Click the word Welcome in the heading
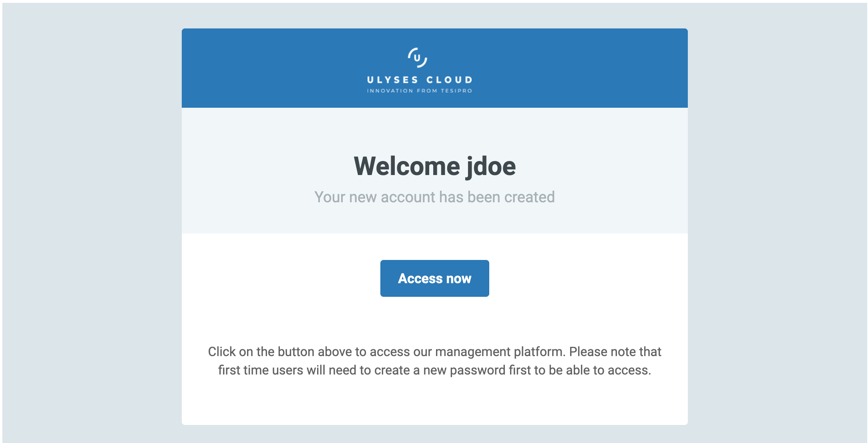 pyautogui.click(x=407, y=166)
